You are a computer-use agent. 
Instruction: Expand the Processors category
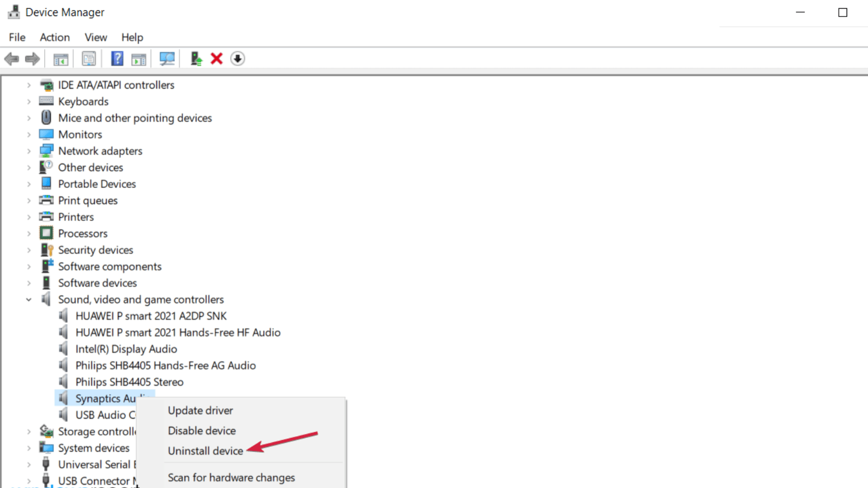pyautogui.click(x=29, y=234)
